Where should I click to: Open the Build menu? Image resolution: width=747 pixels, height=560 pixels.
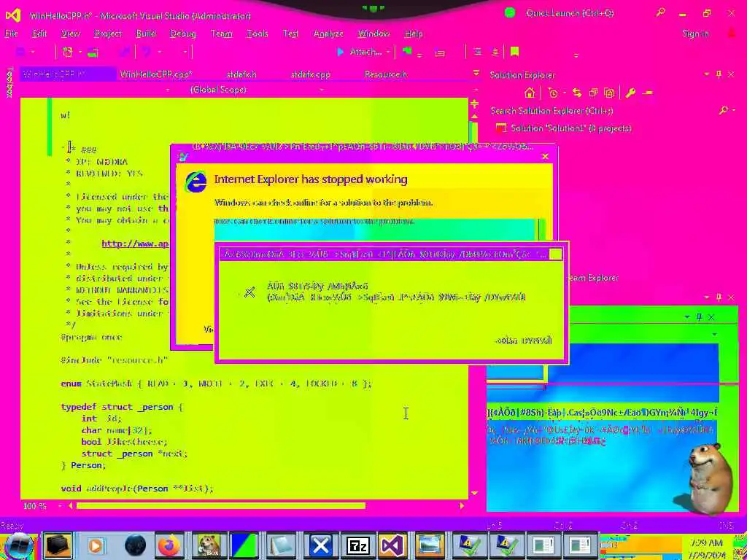click(x=146, y=34)
